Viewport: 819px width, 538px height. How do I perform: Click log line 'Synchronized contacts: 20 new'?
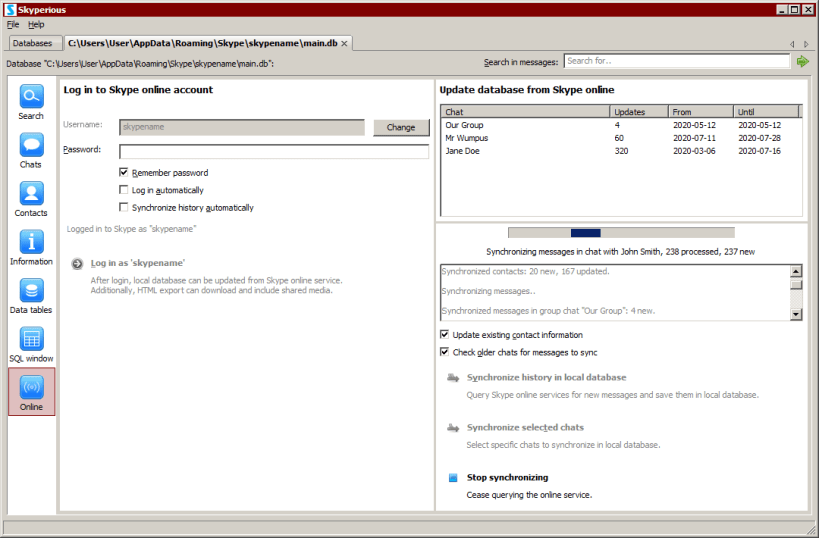tap(525, 272)
